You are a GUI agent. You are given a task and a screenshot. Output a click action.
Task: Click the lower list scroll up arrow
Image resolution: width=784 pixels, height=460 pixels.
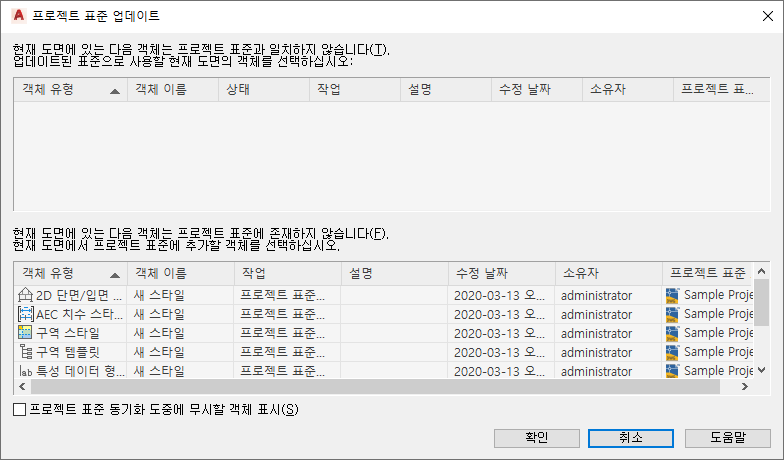pyautogui.click(x=762, y=271)
